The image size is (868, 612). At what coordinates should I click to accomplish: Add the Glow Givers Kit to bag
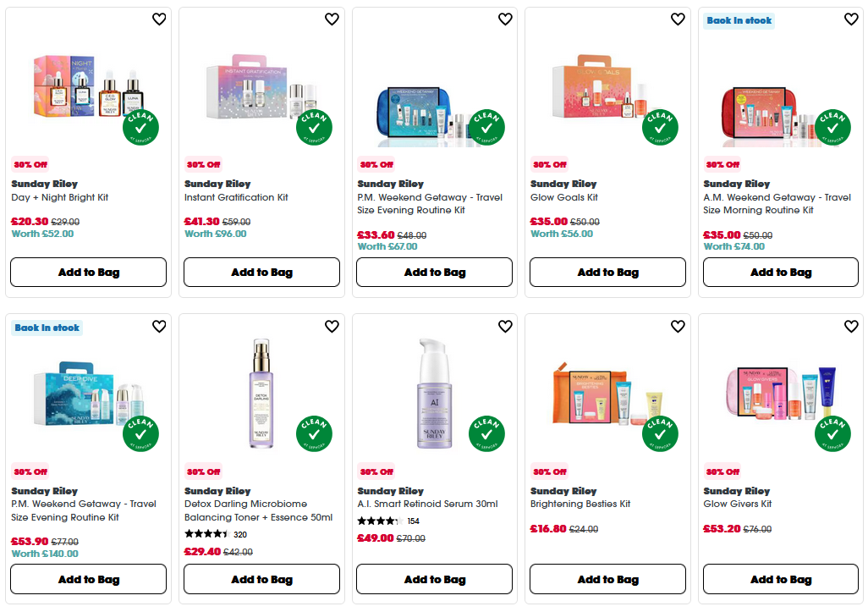coord(780,579)
